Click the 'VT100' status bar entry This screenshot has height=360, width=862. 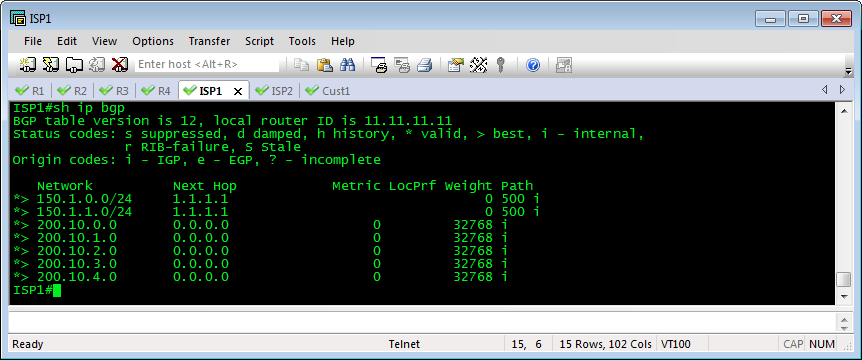click(x=676, y=345)
